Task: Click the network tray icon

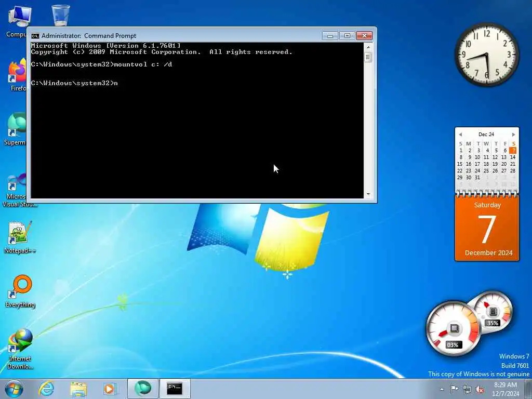Action: point(467,389)
